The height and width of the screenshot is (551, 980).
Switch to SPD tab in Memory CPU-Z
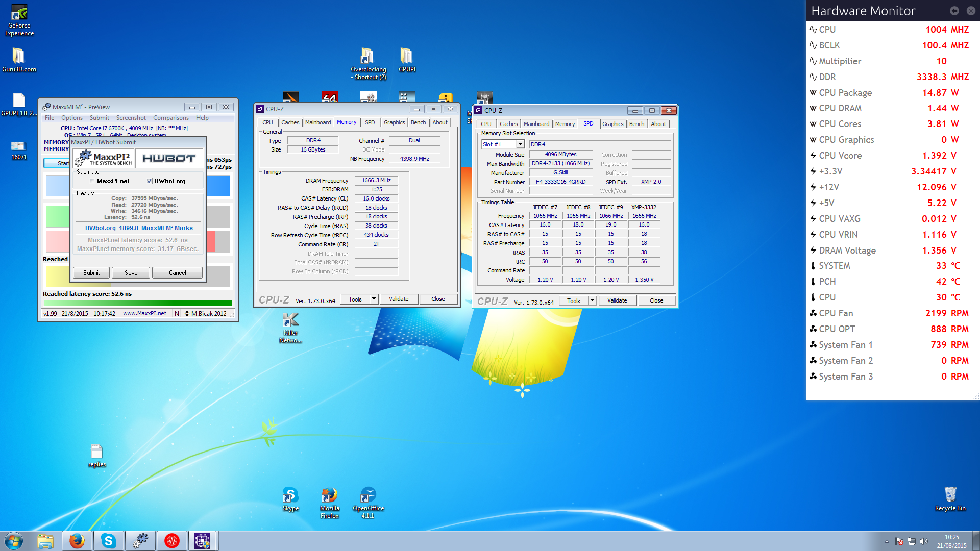[x=370, y=122]
